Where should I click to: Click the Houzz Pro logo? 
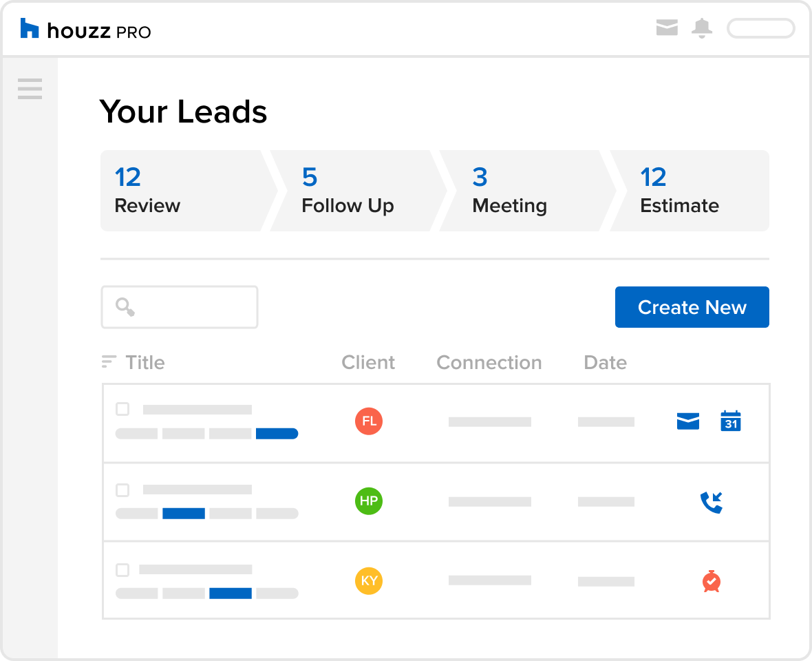click(x=85, y=30)
